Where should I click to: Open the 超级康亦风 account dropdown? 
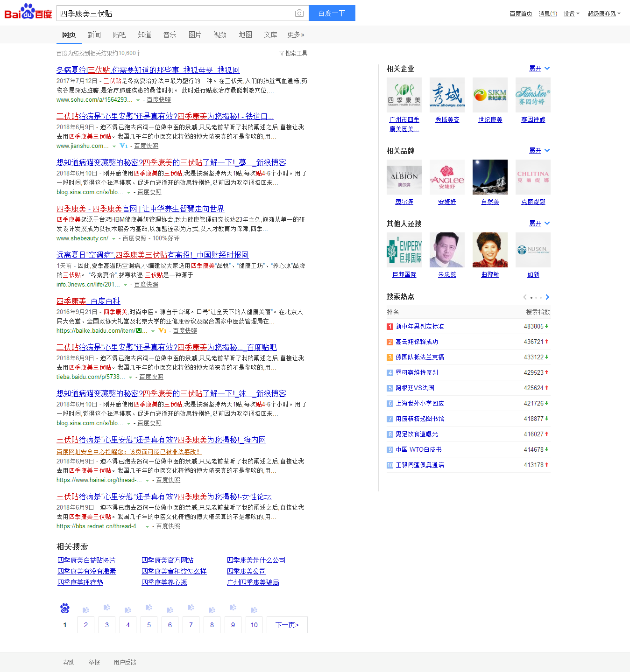[604, 14]
